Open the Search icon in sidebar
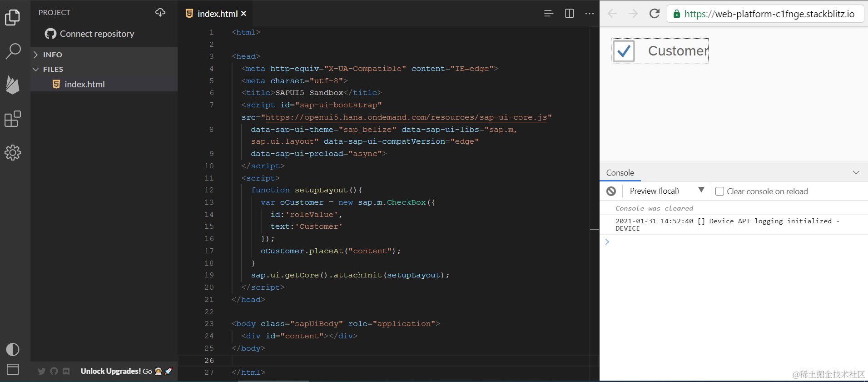Viewport: 868px width, 382px height. click(x=13, y=51)
